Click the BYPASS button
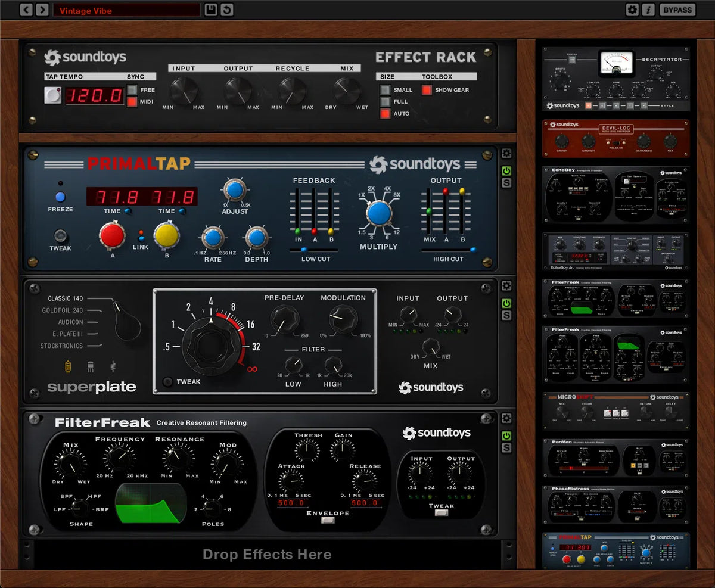The width and height of the screenshot is (715, 588). coord(676,10)
